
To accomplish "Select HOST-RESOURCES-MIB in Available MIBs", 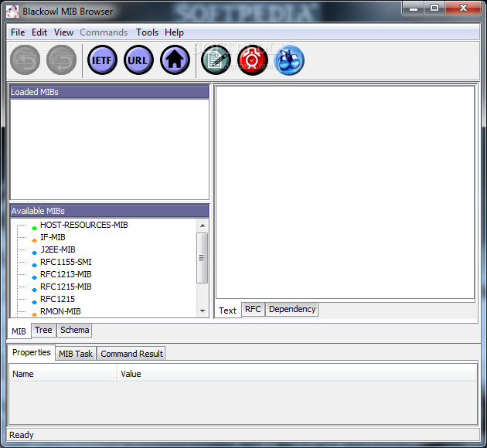I will tap(83, 225).
